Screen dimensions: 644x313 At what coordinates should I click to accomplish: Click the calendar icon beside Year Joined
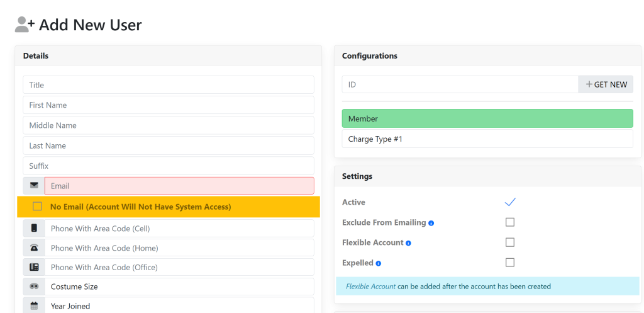(x=34, y=306)
